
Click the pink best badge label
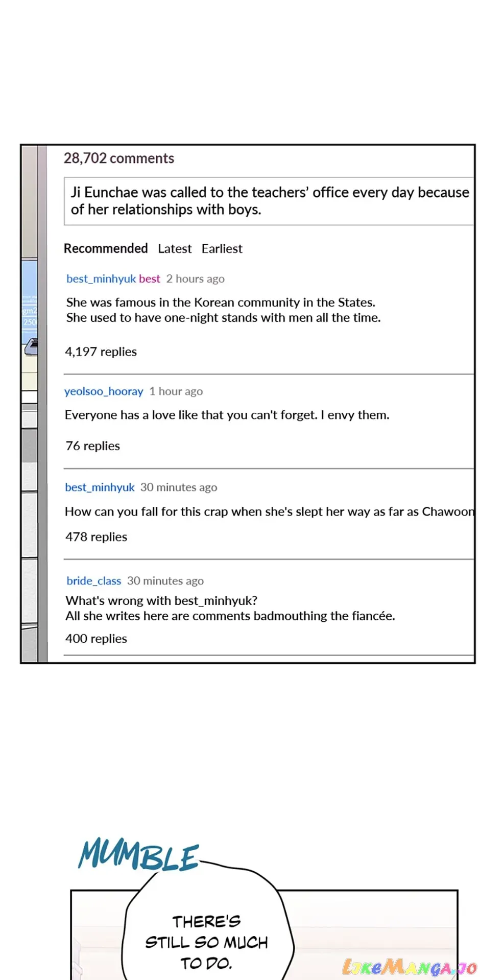pos(150,279)
